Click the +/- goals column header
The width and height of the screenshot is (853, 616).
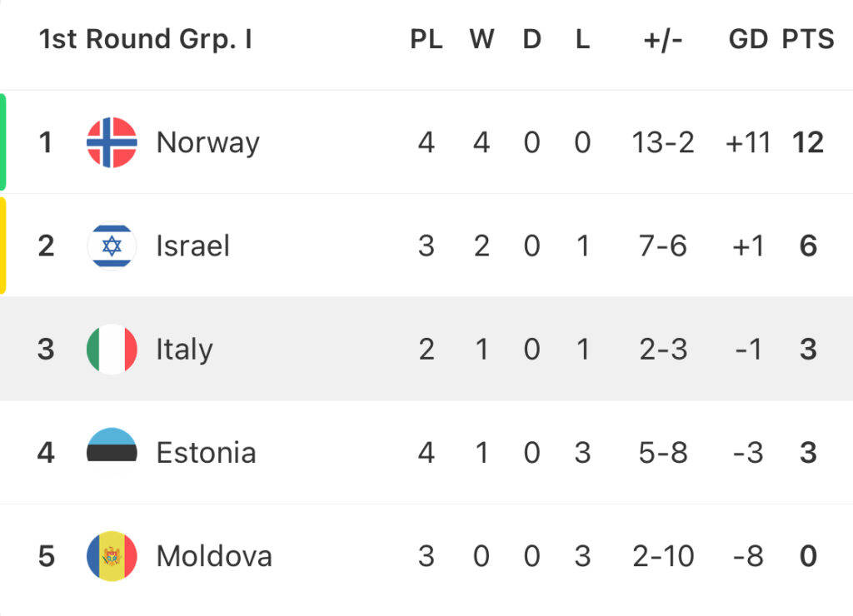click(x=663, y=39)
